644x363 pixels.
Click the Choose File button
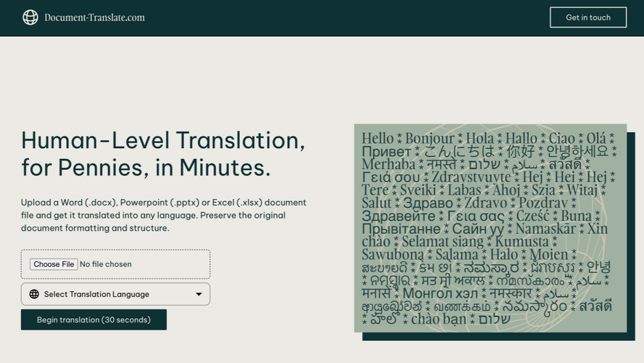pyautogui.click(x=54, y=264)
